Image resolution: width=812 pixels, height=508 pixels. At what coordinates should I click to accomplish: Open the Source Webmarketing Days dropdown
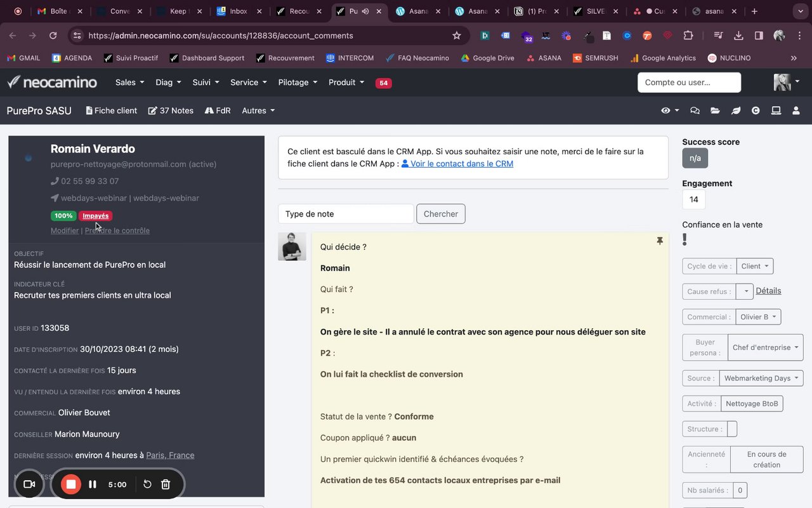(761, 378)
